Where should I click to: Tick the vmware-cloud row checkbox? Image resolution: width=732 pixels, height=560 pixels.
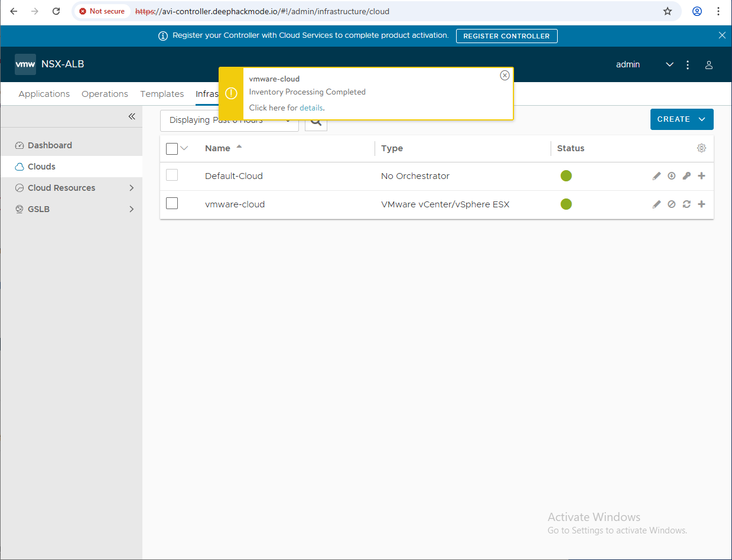[x=172, y=203]
